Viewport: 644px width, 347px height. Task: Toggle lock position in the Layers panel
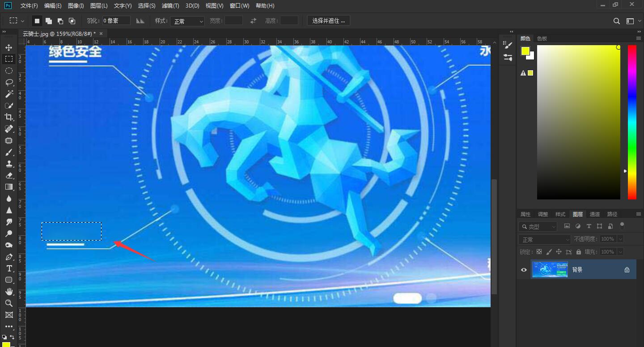click(559, 252)
